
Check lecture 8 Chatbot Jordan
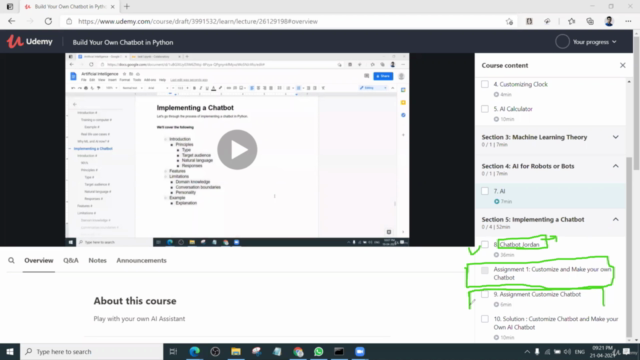click(484, 244)
